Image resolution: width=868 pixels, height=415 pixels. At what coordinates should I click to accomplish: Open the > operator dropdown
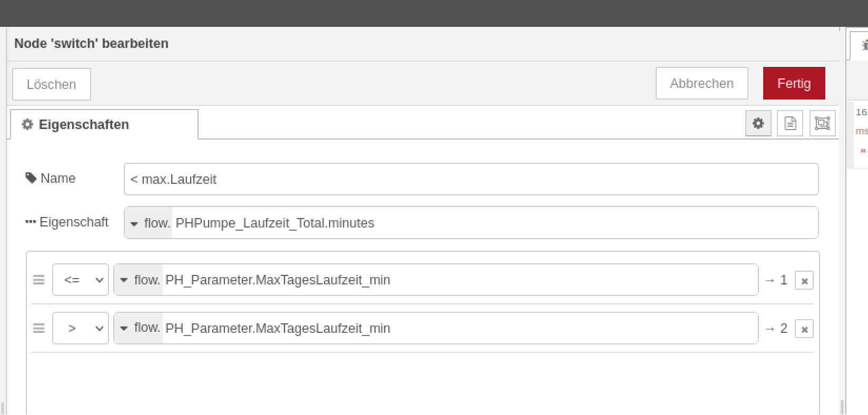(81, 328)
